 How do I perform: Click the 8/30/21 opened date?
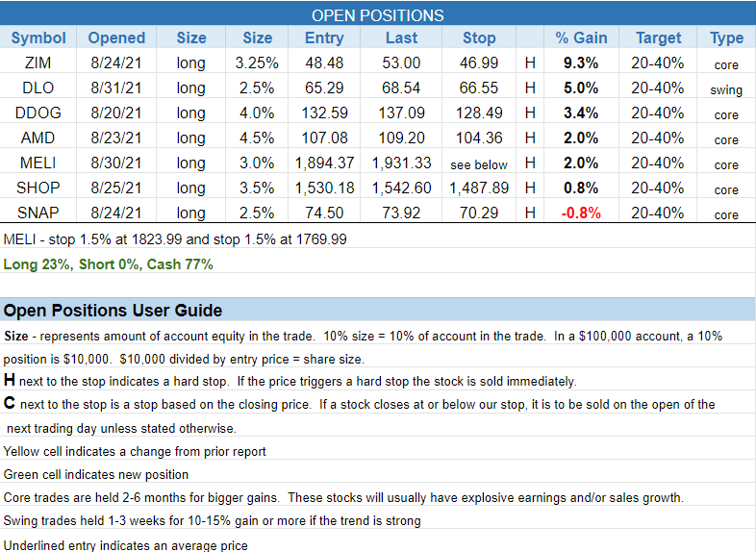click(116, 163)
